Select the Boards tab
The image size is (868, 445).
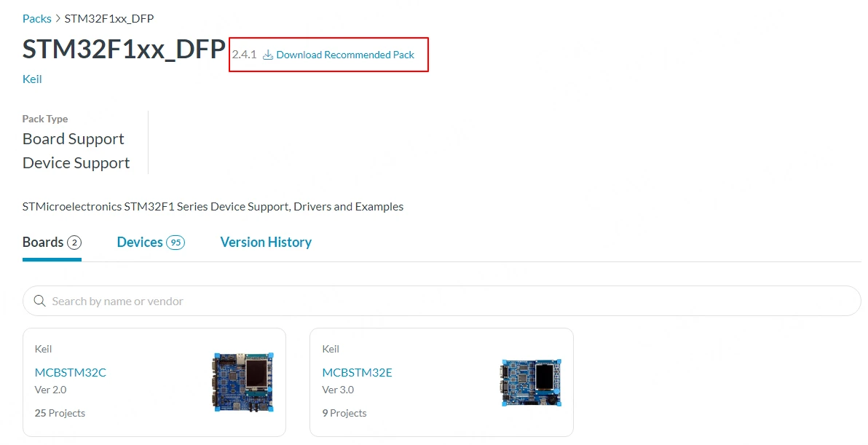pos(43,243)
